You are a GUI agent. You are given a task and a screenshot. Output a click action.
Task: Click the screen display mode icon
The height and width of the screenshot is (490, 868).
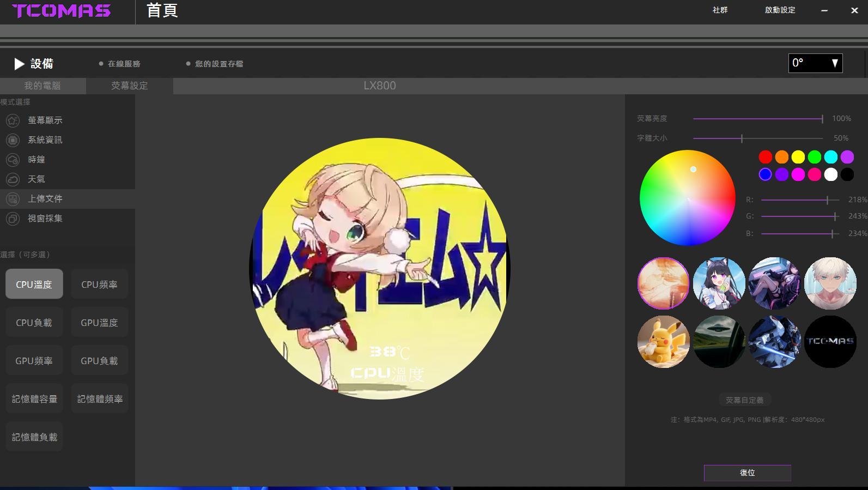tap(13, 120)
